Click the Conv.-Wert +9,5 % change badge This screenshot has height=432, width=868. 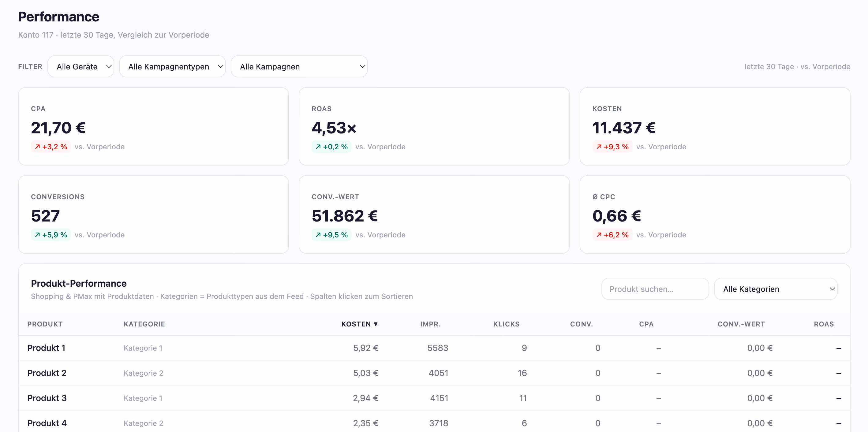(x=331, y=234)
